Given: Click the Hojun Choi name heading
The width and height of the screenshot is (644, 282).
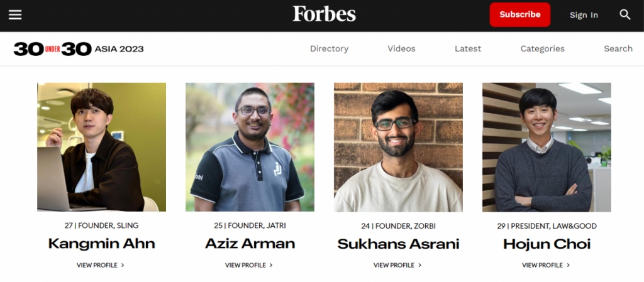Looking at the screenshot, I should tap(547, 244).
